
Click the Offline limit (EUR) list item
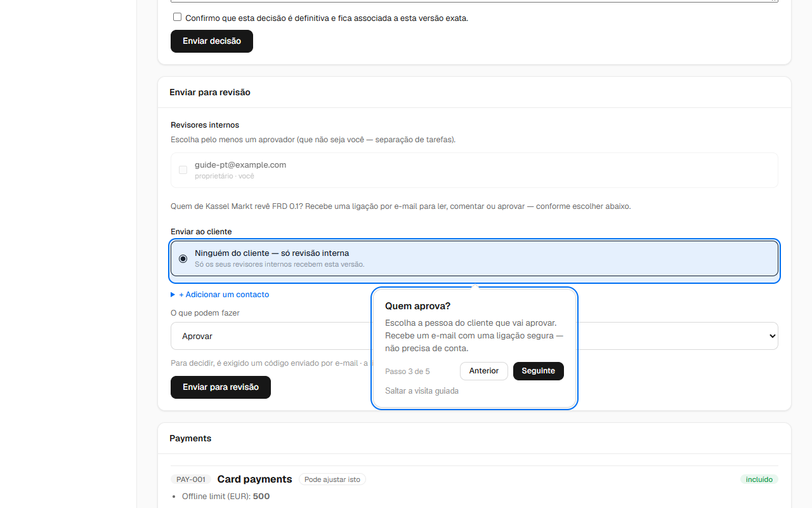tap(226, 497)
